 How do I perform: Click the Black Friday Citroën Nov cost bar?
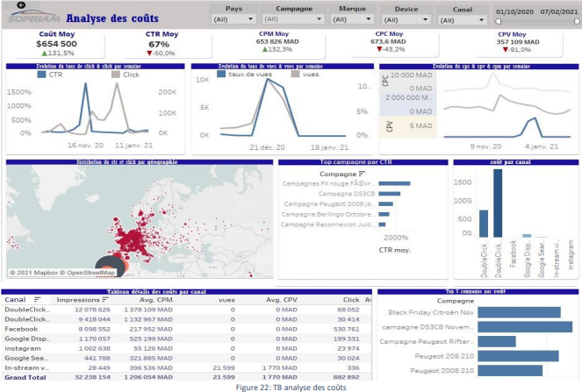click(x=520, y=312)
